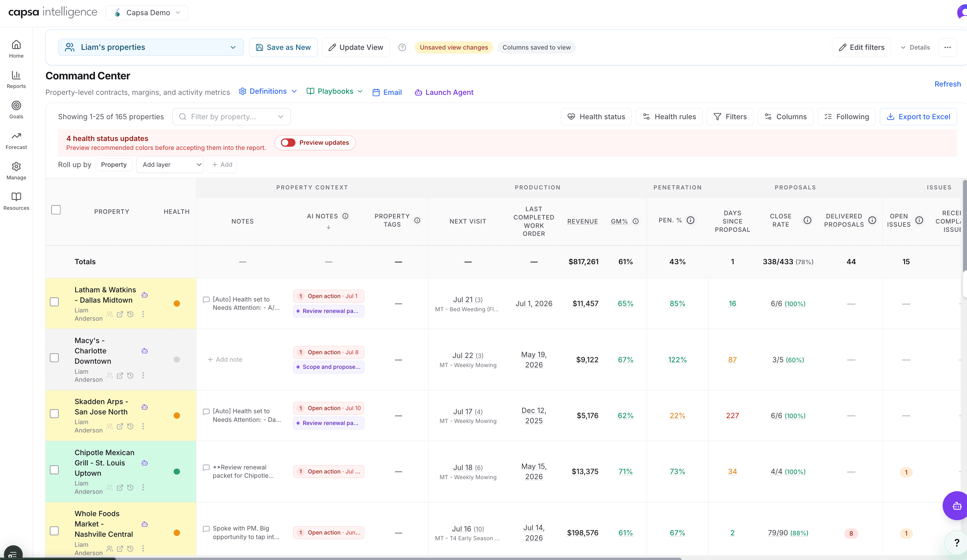This screenshot has width=967, height=560.
Task: Click the info icon next to CLOSE RATE header
Action: click(807, 220)
